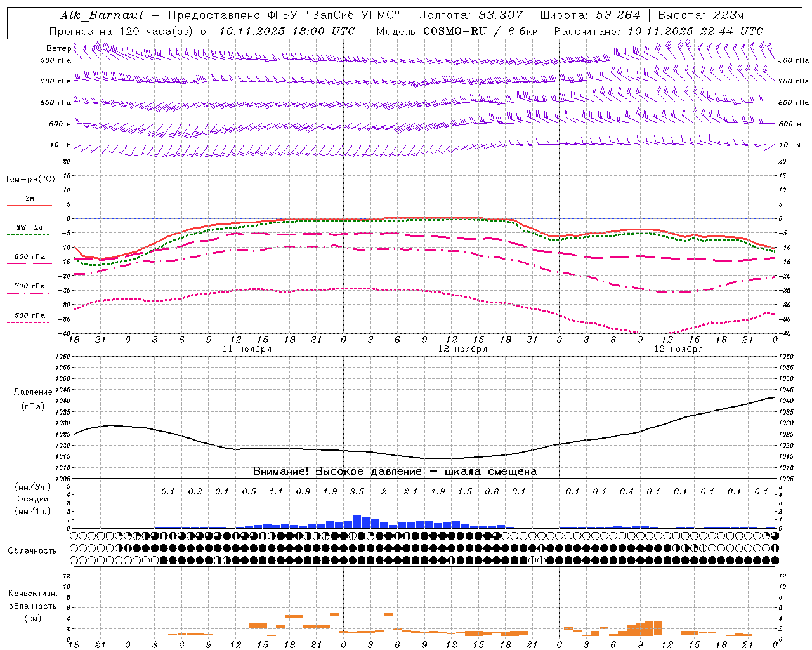Click the 0.4 precipitation value
The image size is (812, 650).
(x=627, y=492)
